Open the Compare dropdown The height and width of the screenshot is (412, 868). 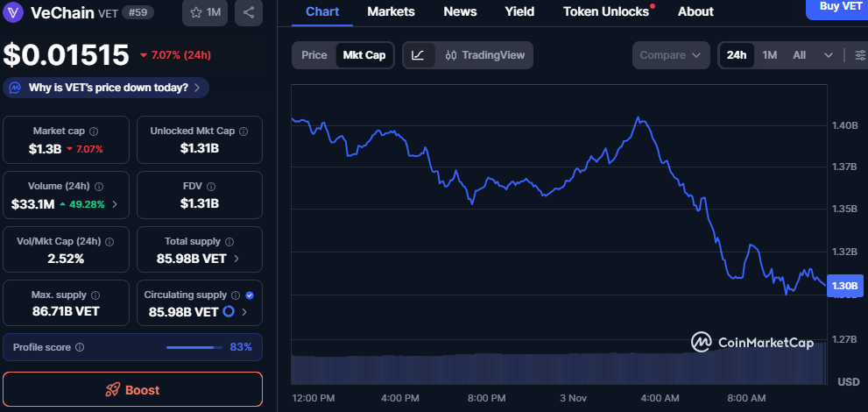point(670,55)
